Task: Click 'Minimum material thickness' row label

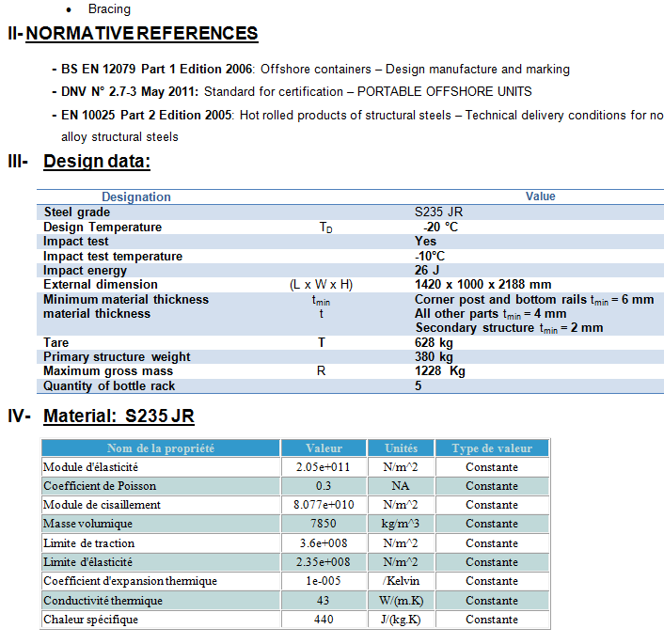Action: (126, 299)
